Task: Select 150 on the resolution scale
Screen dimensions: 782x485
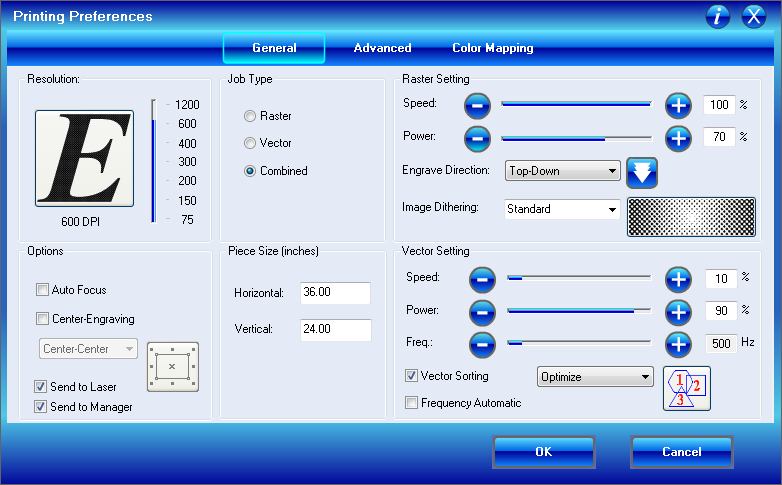Action: tap(187, 201)
